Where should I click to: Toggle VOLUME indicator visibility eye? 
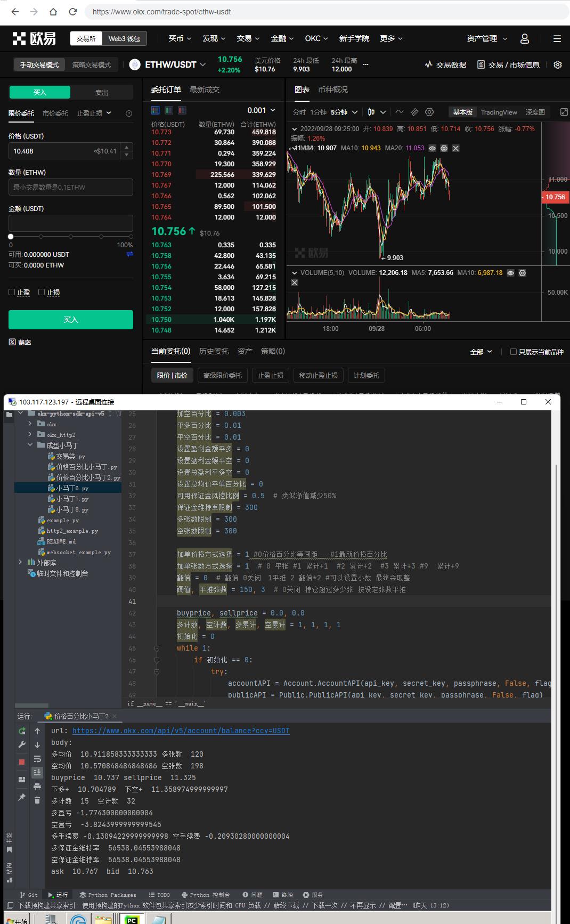[510, 273]
